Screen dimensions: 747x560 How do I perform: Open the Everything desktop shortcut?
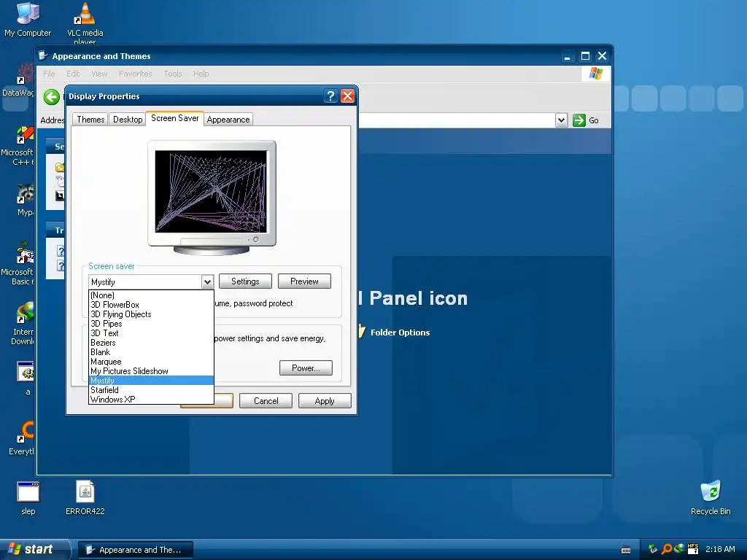tap(23, 437)
